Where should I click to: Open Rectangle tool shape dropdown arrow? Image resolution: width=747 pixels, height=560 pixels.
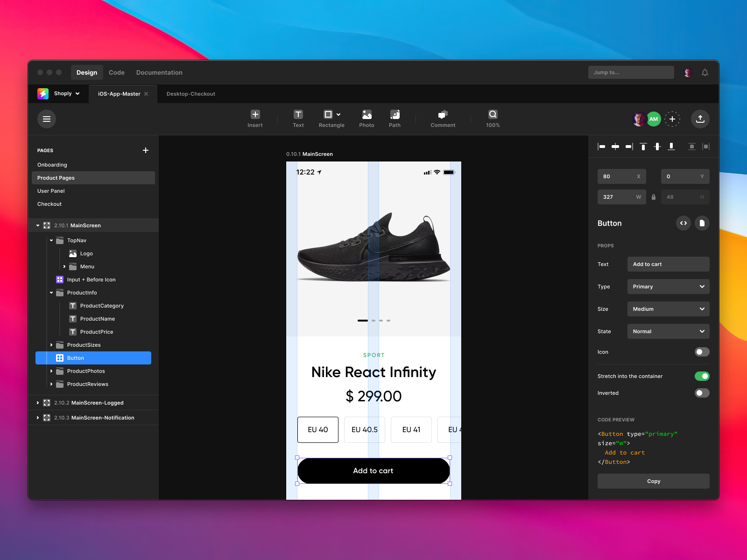(x=338, y=114)
